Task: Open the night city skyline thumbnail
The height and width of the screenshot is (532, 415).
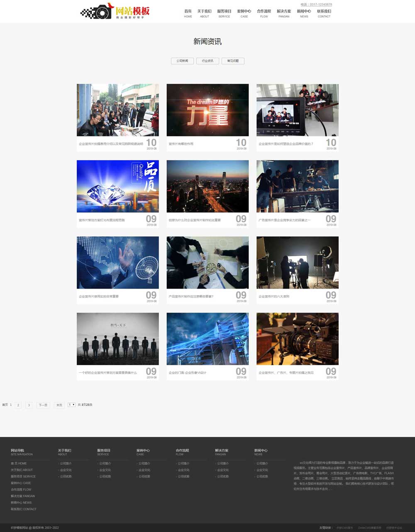Action: point(207,186)
